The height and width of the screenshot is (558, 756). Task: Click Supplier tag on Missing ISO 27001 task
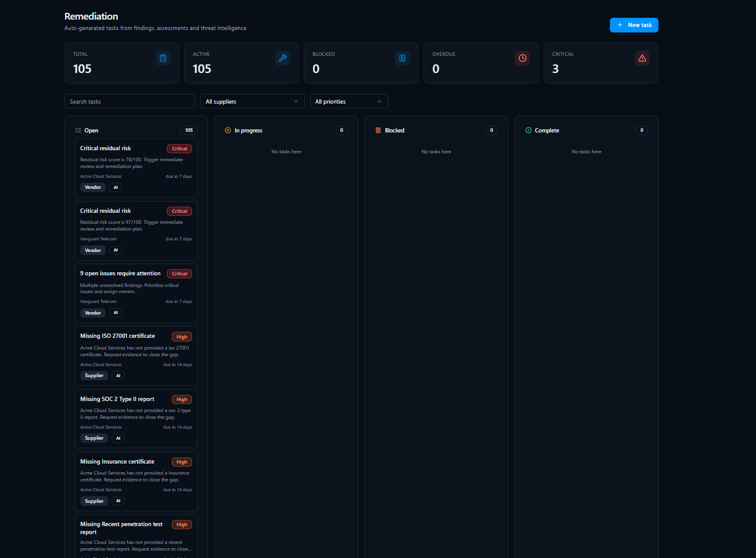coord(94,375)
